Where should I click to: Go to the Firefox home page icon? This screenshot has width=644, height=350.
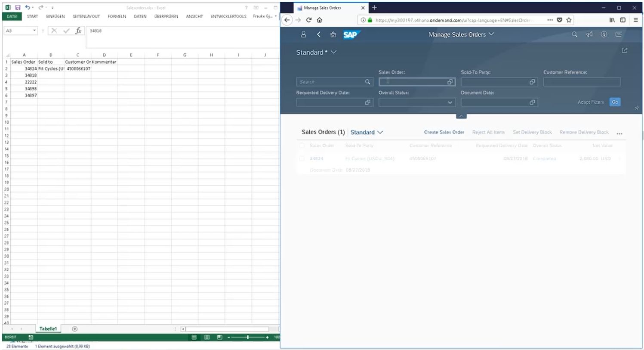point(319,20)
